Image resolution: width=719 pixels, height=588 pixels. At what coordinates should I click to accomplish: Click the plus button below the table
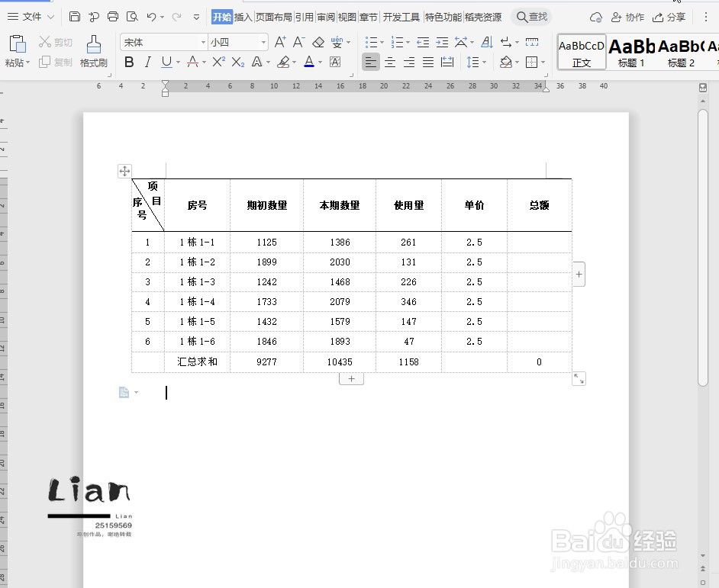(351, 378)
